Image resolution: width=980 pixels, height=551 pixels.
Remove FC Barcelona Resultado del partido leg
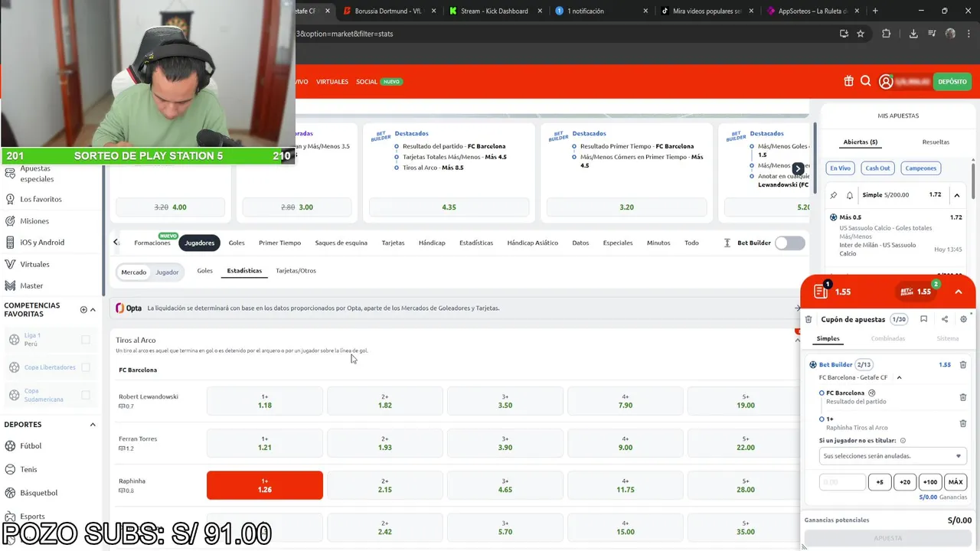click(x=963, y=397)
